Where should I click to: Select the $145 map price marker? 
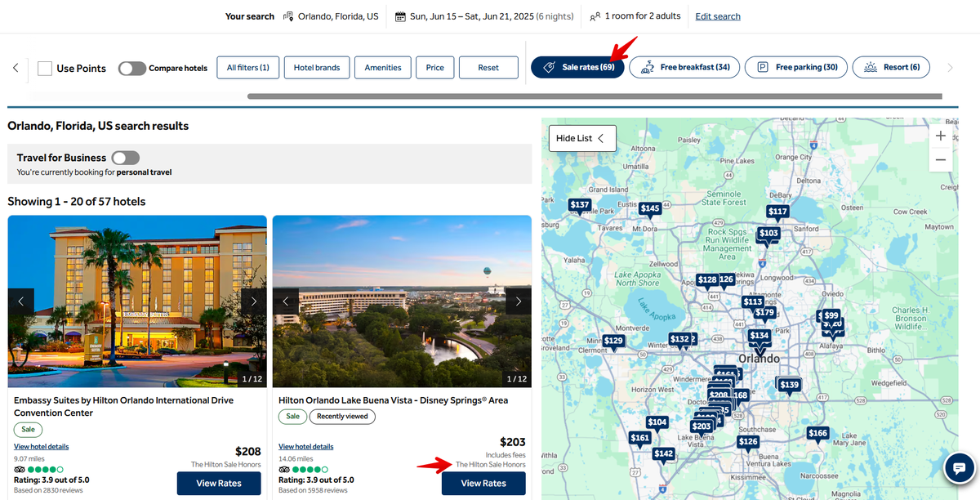click(x=650, y=210)
